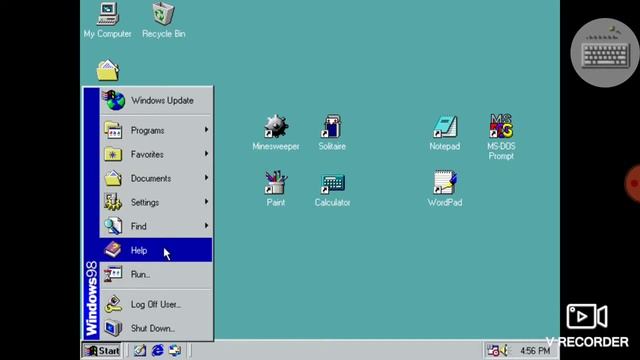Expand the Documents arrow

[207, 178]
